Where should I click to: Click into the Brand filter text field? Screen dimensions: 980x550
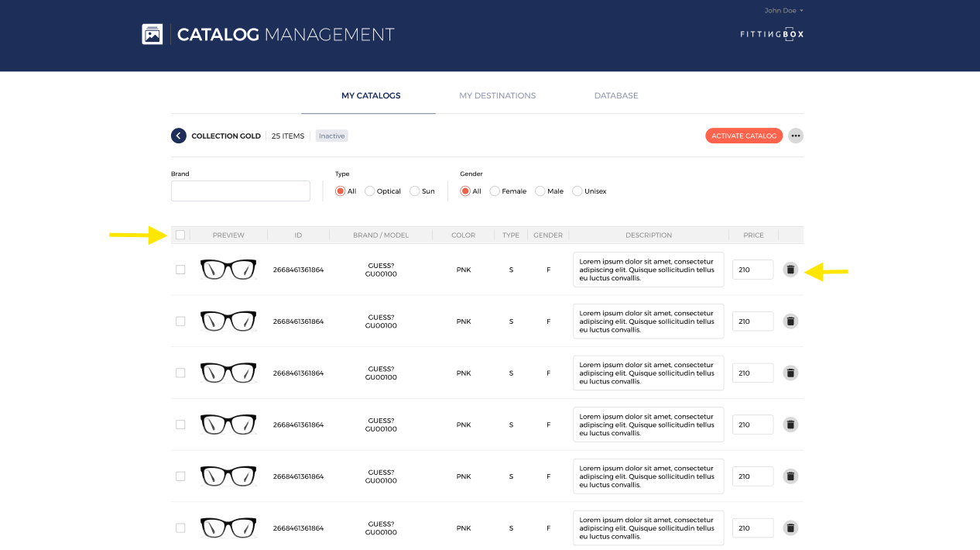pyautogui.click(x=240, y=191)
